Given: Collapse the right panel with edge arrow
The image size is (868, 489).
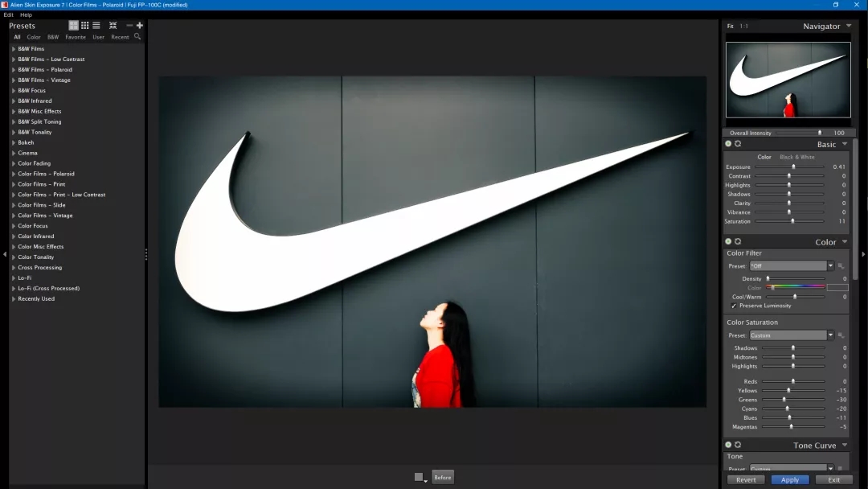Looking at the screenshot, I should pyautogui.click(x=863, y=254).
